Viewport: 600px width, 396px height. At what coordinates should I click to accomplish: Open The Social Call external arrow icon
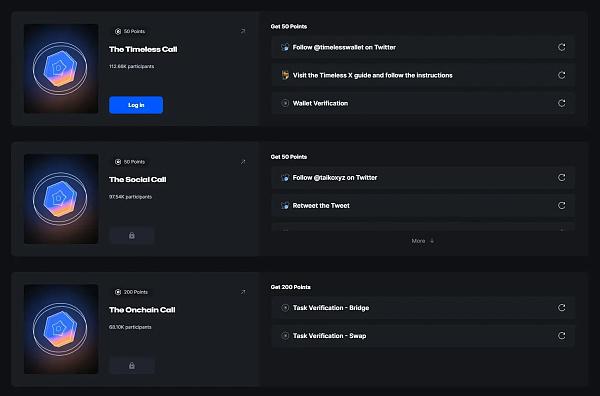pos(243,162)
